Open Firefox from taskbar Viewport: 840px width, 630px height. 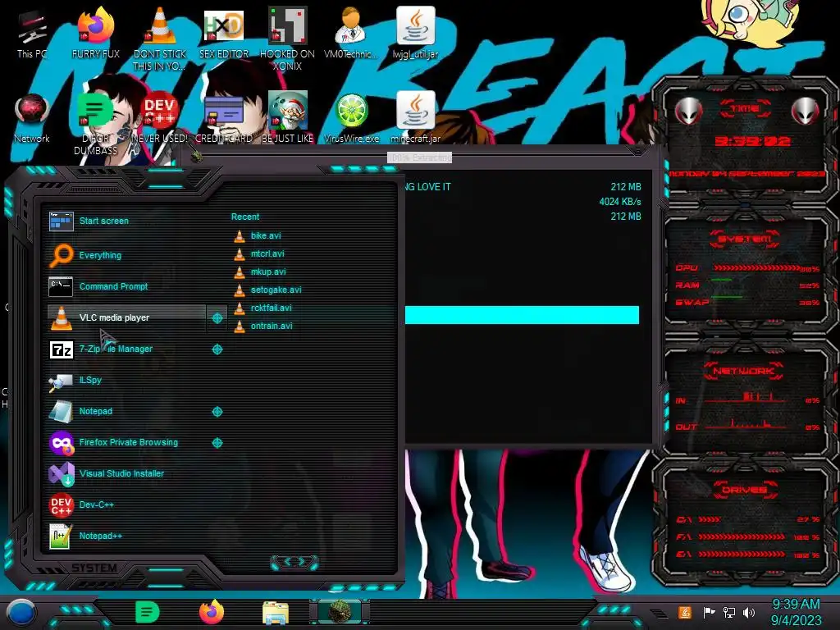(x=212, y=612)
